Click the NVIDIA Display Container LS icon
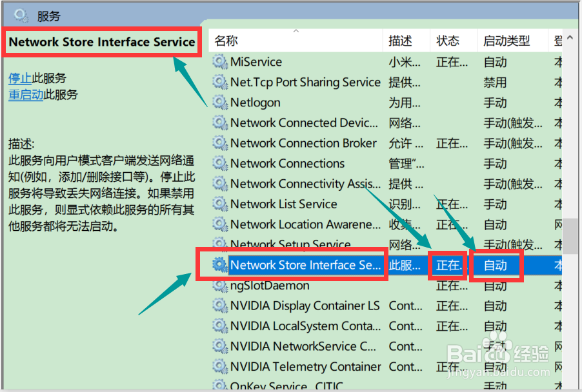Screen dimensions: 582x392 pos(219,306)
